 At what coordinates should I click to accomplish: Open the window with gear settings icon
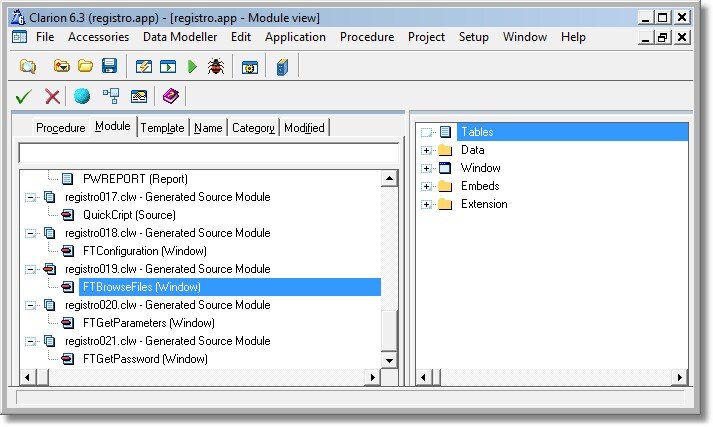(250, 67)
